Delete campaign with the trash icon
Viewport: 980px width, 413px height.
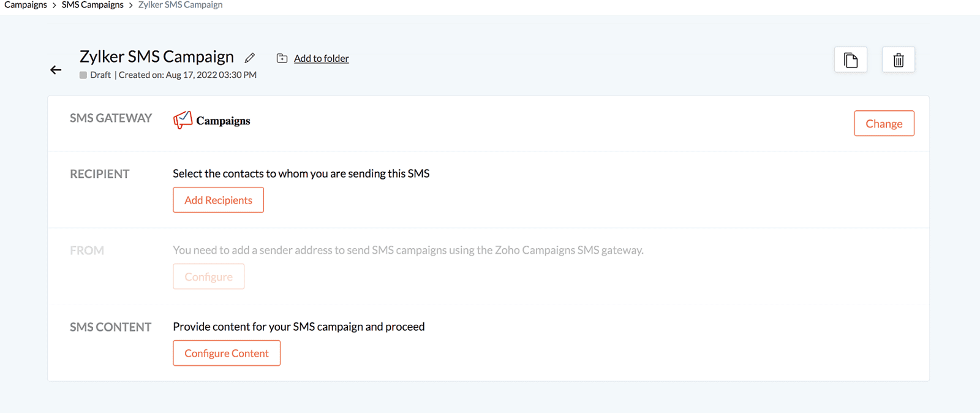point(899,60)
